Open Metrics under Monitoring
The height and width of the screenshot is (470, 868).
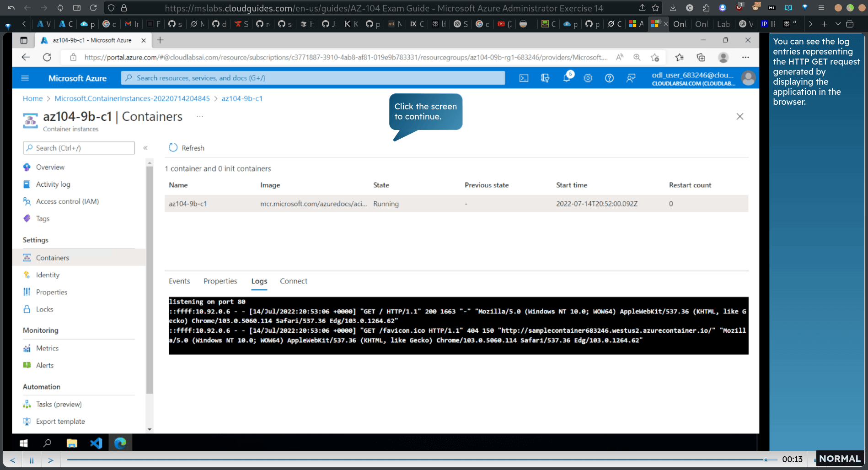47,348
